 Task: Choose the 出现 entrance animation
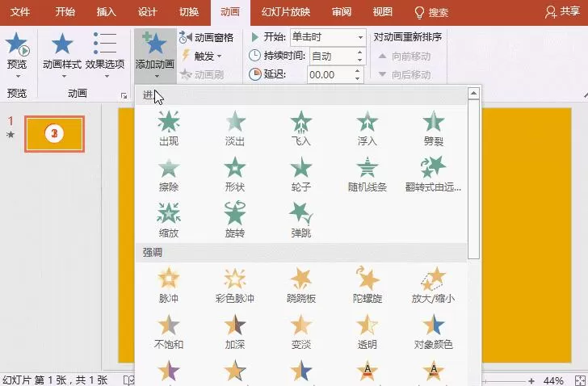click(168, 128)
